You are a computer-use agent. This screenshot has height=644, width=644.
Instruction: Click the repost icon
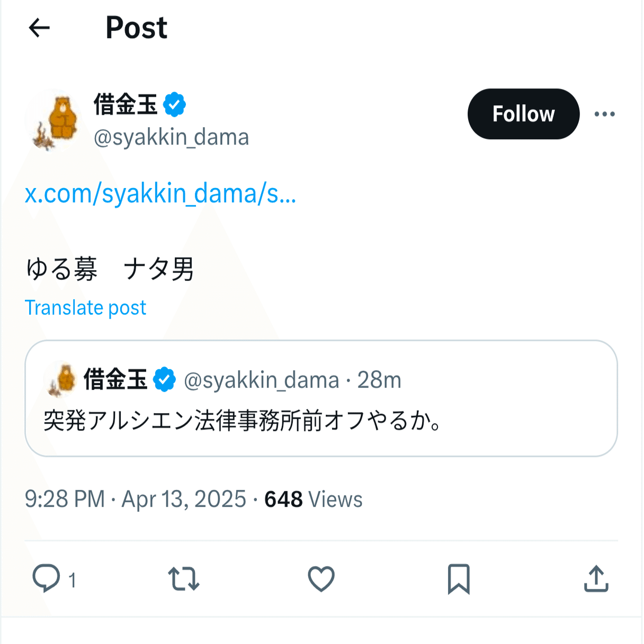coord(184,578)
